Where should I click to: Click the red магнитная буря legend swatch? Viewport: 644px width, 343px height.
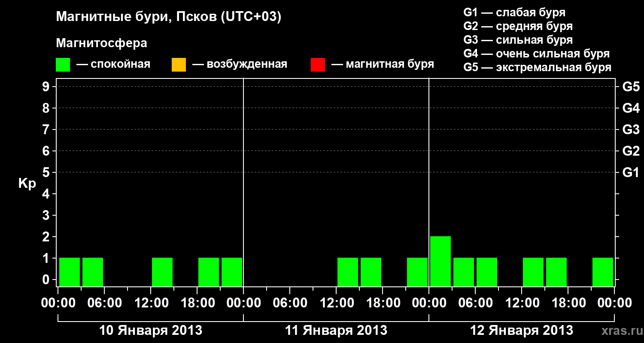point(318,65)
